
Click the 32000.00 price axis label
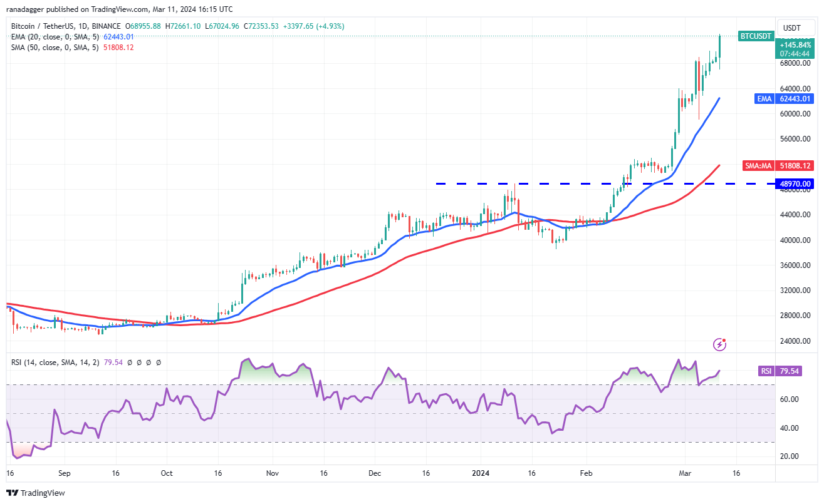point(795,291)
